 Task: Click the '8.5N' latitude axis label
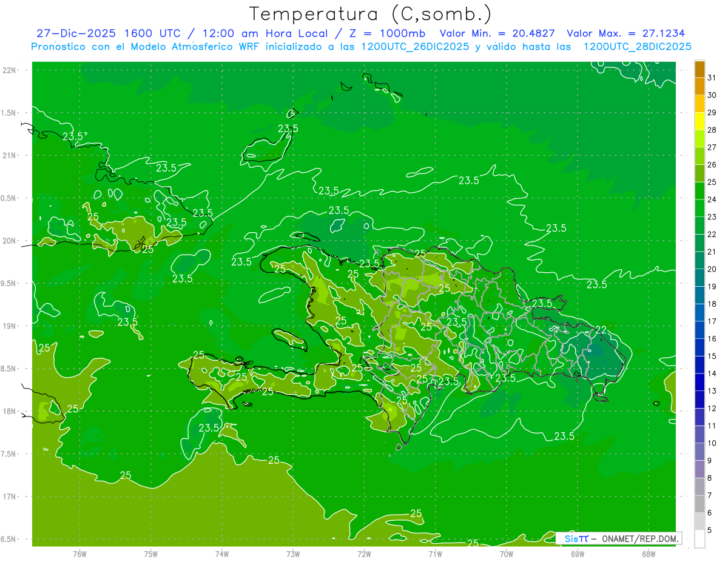click(8, 369)
